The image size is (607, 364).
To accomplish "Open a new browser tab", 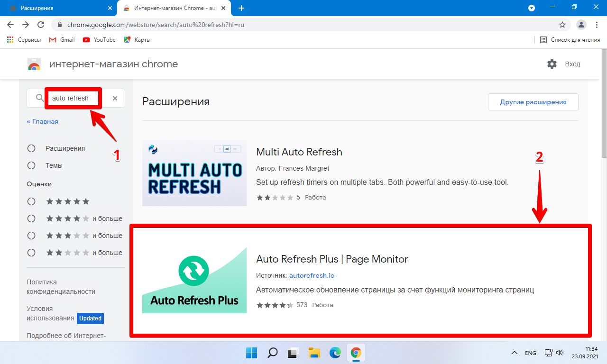I will pos(241,8).
